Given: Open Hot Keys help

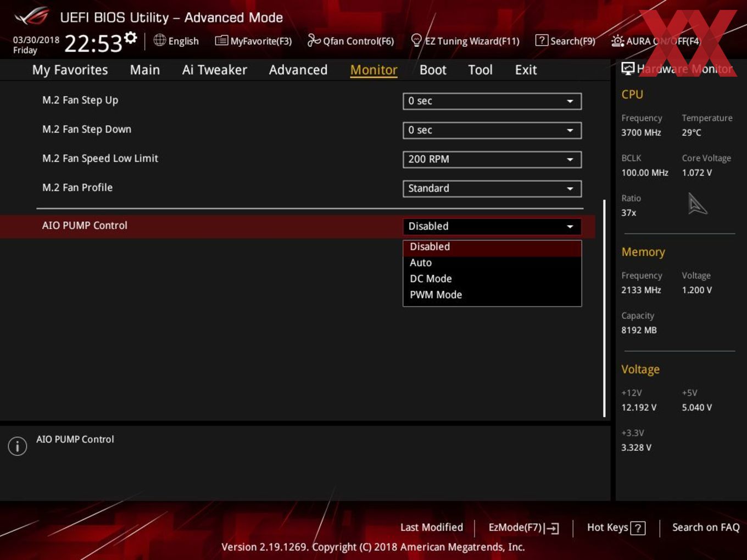Looking at the screenshot, I should 616,528.
